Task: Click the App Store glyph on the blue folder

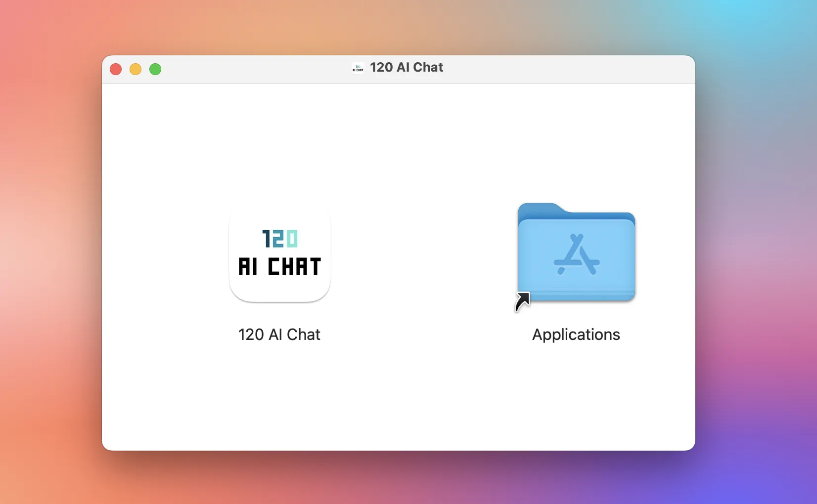Action: click(x=577, y=254)
